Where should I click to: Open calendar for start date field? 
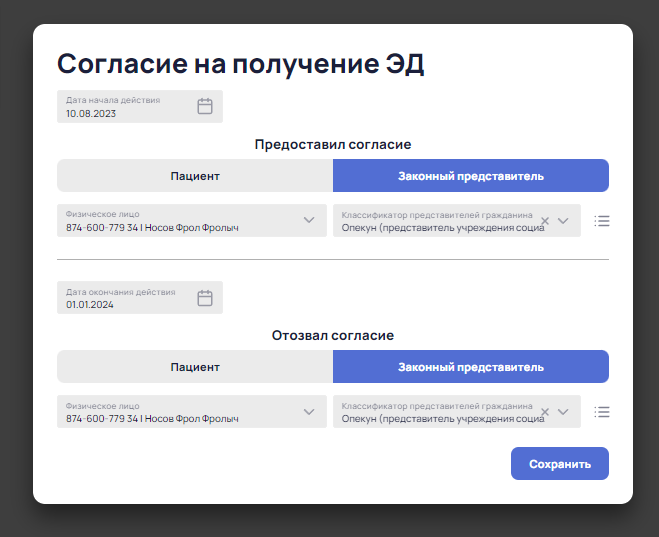coord(205,106)
